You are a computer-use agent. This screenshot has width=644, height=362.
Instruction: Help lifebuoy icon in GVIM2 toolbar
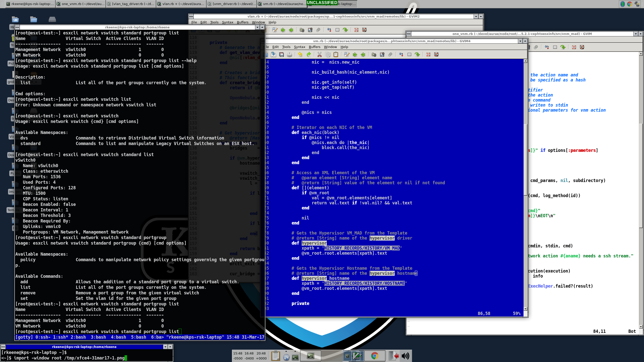click(x=356, y=30)
